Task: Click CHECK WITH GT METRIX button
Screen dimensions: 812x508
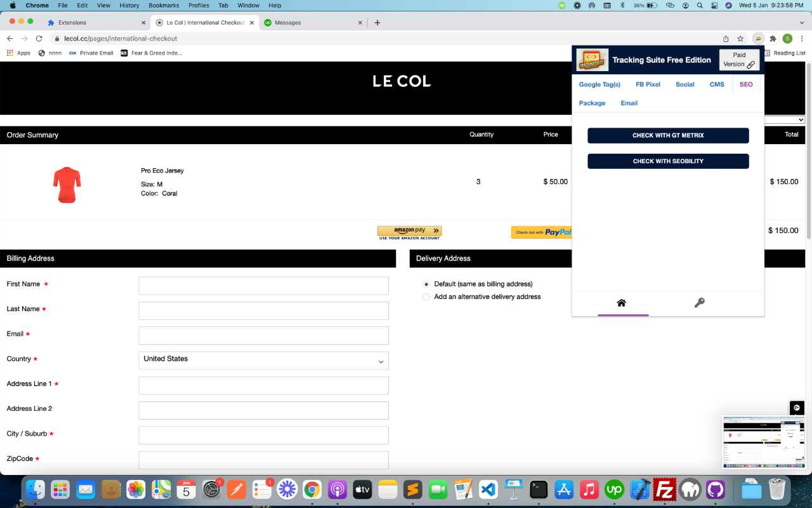Action: tap(668, 135)
